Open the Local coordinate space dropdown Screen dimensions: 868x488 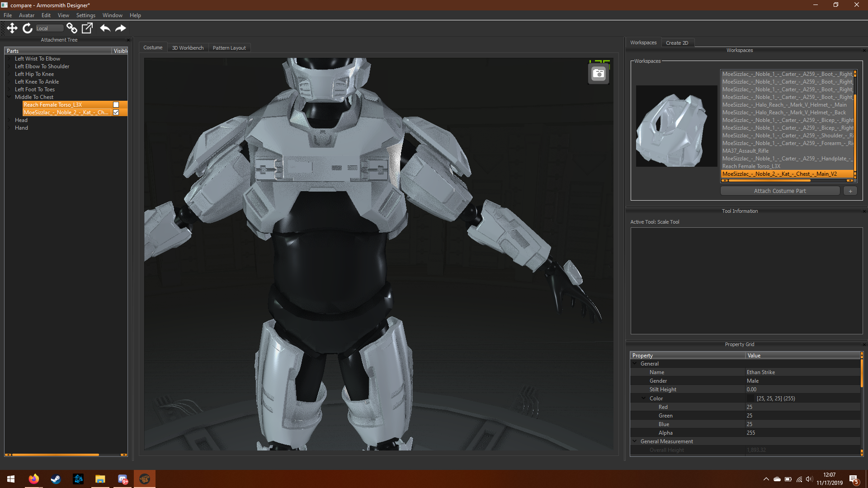(50, 28)
